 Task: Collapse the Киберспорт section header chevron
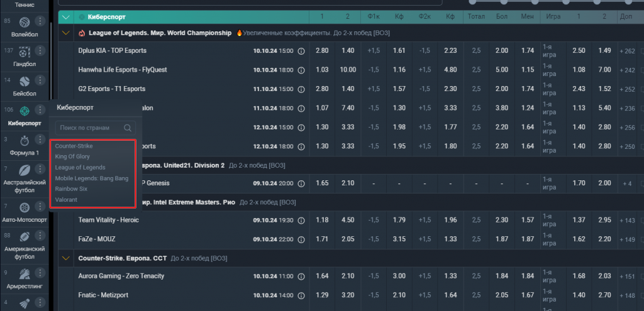click(x=65, y=17)
